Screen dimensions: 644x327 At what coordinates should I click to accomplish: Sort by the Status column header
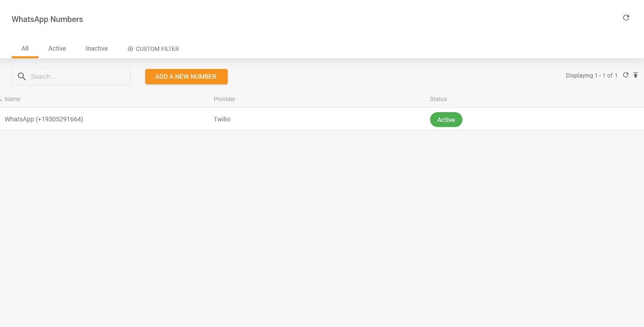click(x=438, y=99)
